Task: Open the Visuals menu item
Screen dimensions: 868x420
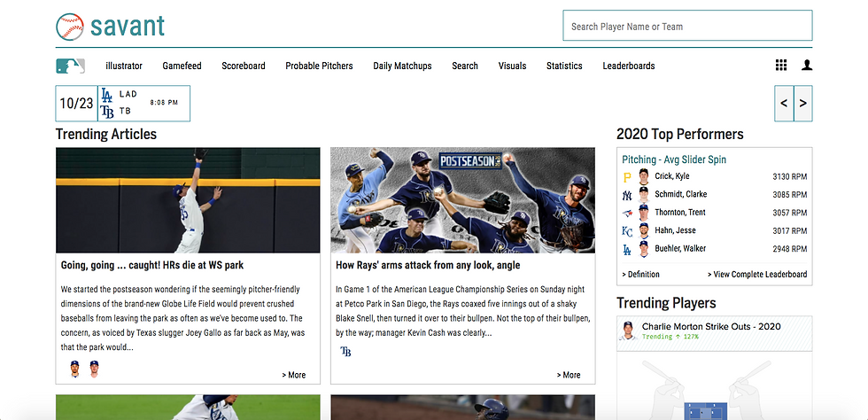Action: [512, 66]
